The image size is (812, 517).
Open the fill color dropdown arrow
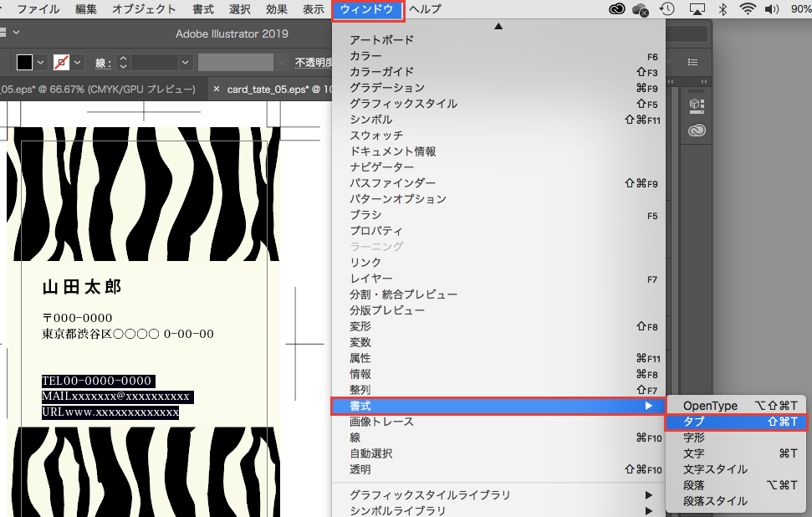(40, 62)
